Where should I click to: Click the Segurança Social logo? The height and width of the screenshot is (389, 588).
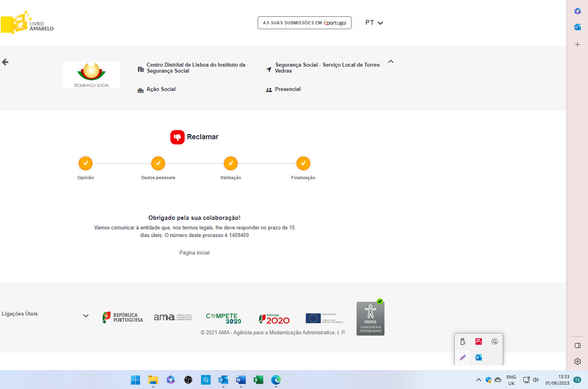click(92, 75)
